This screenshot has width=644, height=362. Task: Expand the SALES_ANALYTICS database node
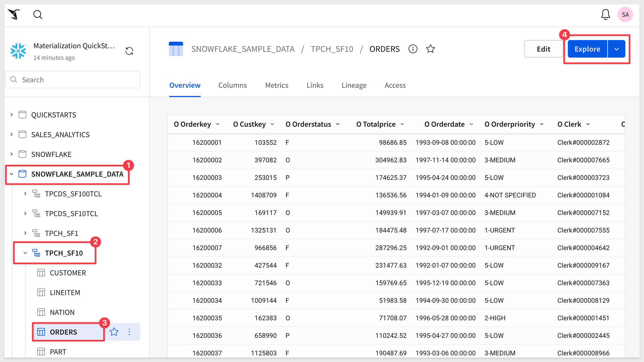(x=12, y=134)
